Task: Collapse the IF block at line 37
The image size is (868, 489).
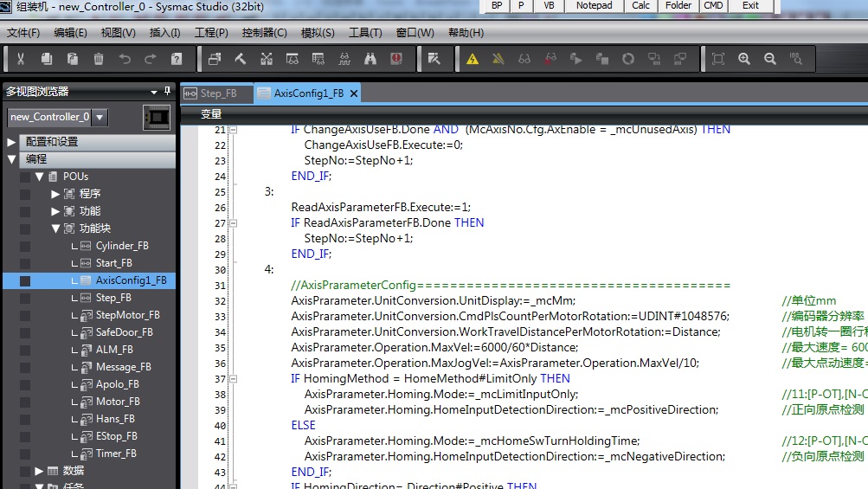Action: [x=233, y=379]
